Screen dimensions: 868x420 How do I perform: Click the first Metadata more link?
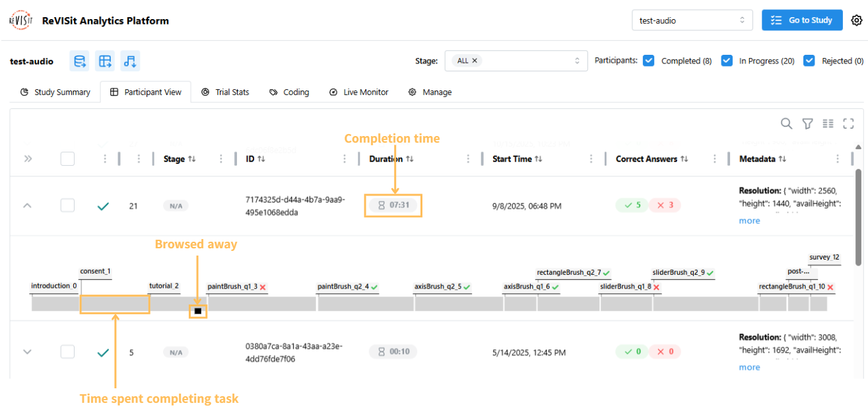click(x=749, y=221)
